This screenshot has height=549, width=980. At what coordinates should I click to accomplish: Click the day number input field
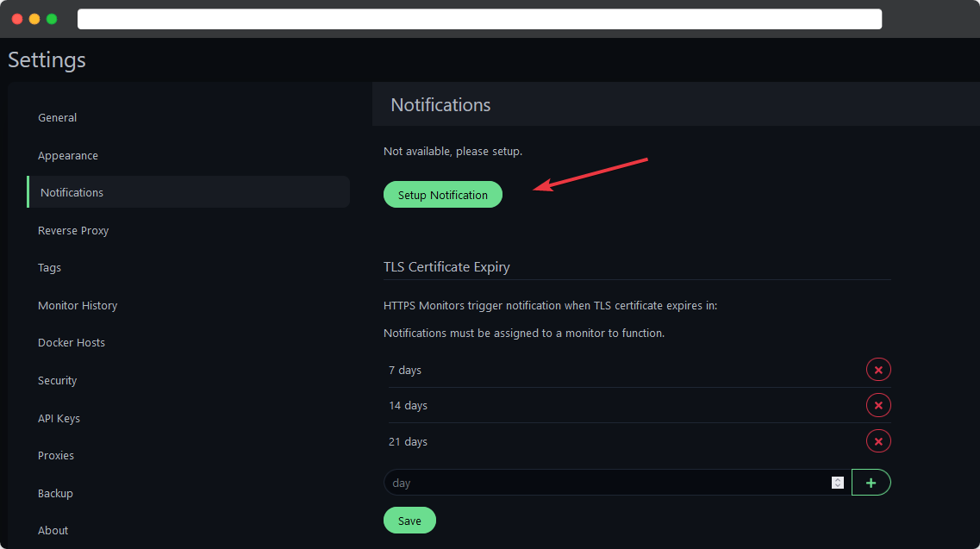click(603, 483)
